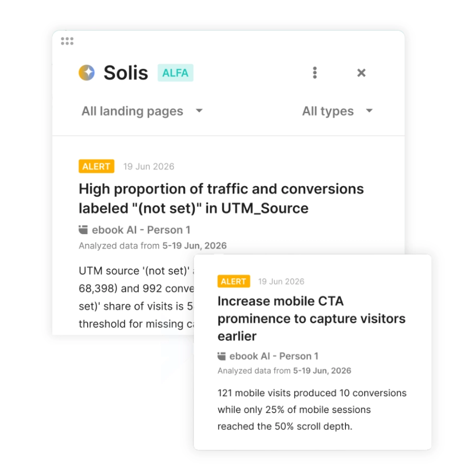Click the Solis star logo icon

point(87,72)
